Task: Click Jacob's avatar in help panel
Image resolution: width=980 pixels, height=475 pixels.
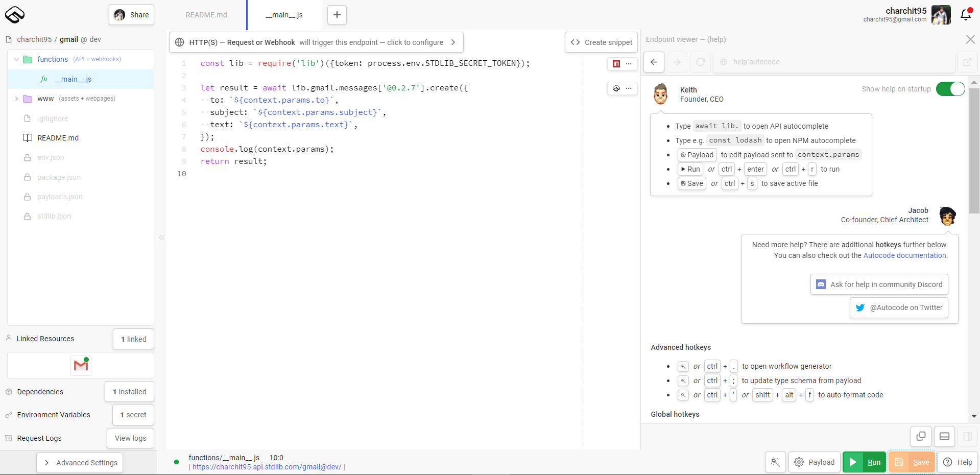Action: click(947, 216)
